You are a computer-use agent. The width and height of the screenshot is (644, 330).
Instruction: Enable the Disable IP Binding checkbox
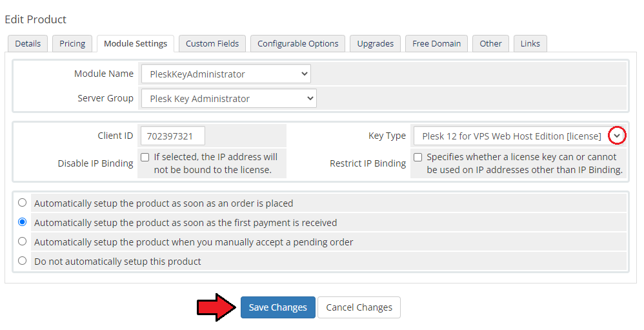point(145,157)
